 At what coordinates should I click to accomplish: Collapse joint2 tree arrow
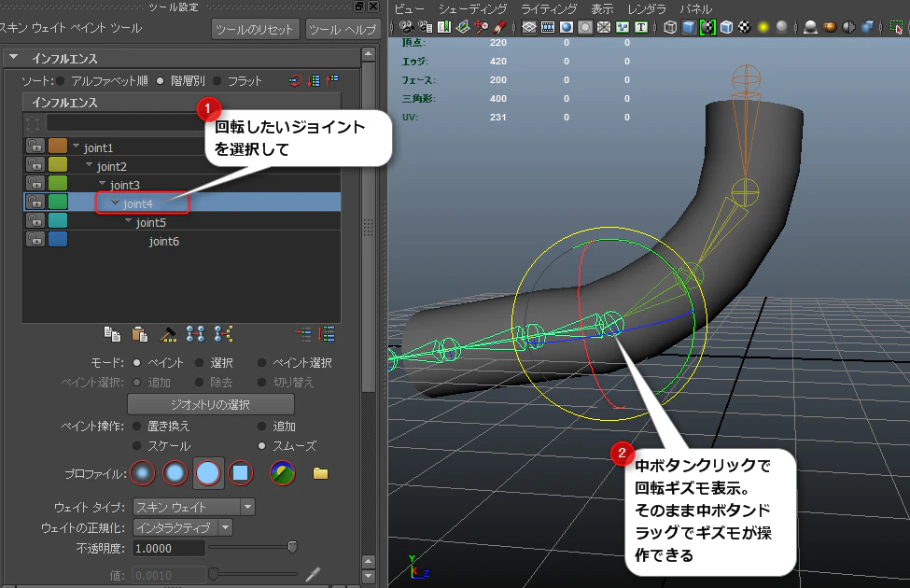[90, 165]
